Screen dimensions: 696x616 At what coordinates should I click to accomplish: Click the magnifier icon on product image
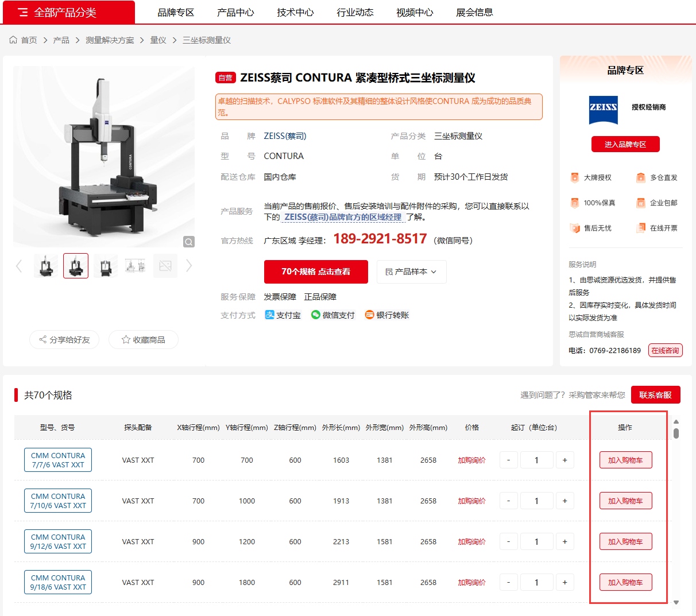pyautogui.click(x=188, y=242)
